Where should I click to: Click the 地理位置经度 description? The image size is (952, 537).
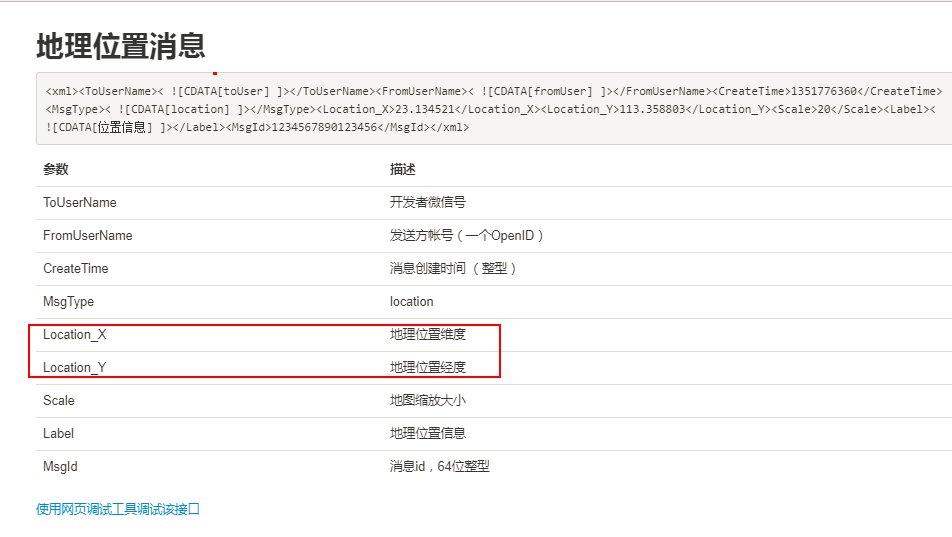(428, 367)
